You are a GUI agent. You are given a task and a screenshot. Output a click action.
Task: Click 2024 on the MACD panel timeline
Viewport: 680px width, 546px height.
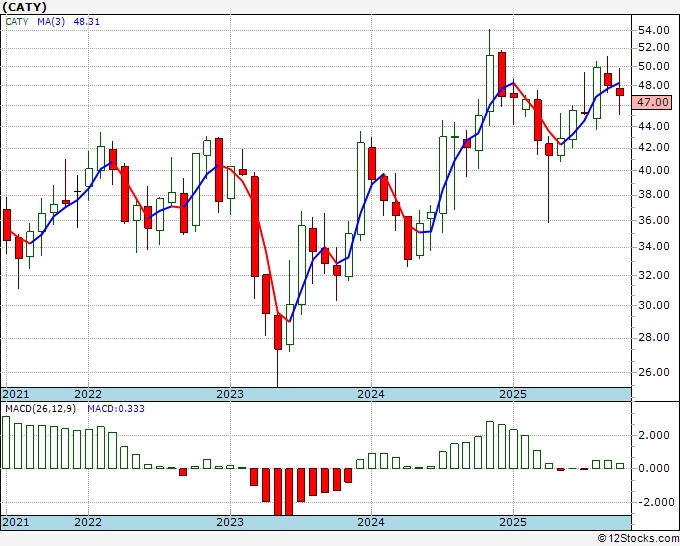(371, 522)
